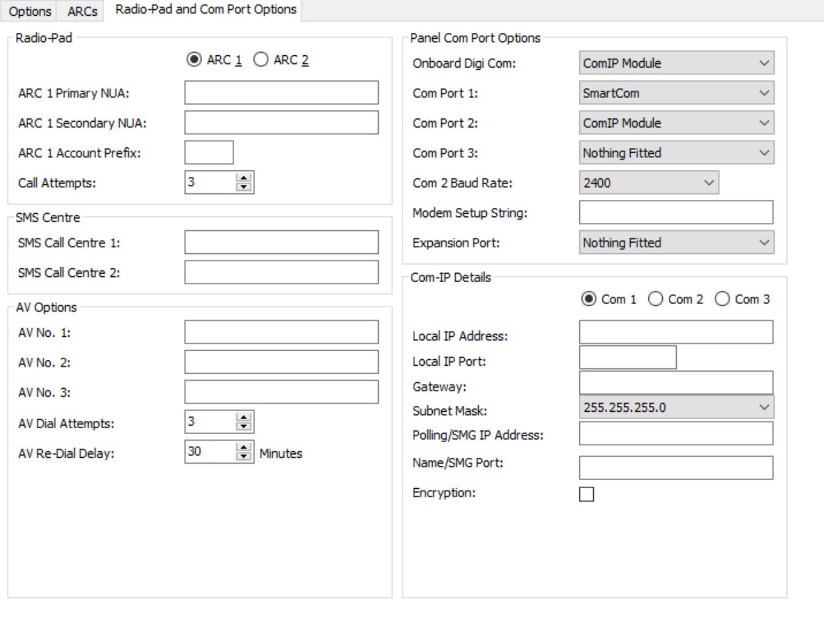
Task: Open the Com Port 1 dropdown
Action: (x=676, y=93)
